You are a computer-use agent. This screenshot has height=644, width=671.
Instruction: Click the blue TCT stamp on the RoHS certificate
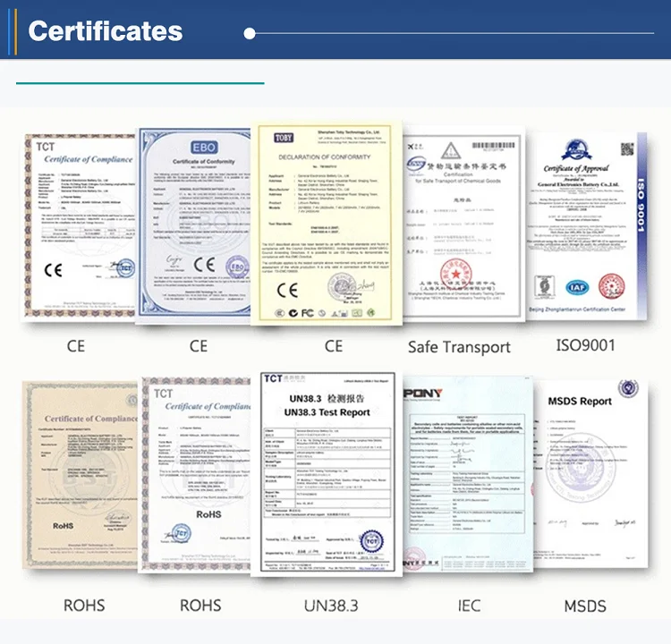pos(181,533)
